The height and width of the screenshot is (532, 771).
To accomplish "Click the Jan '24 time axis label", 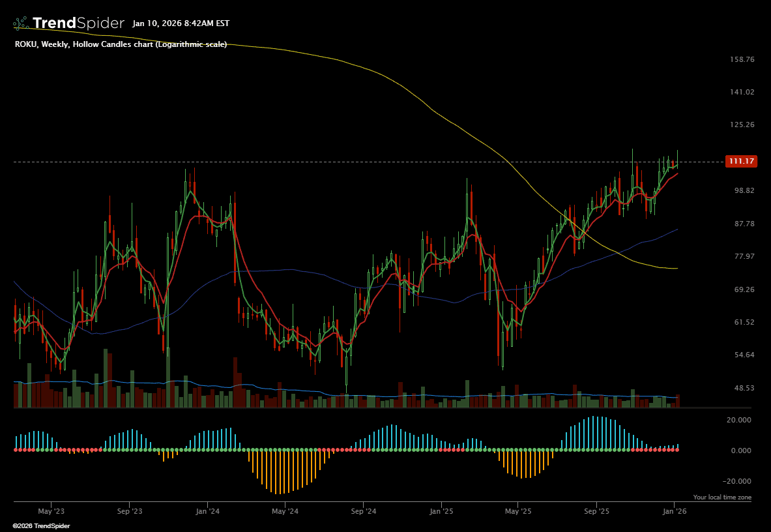I will pyautogui.click(x=207, y=512).
